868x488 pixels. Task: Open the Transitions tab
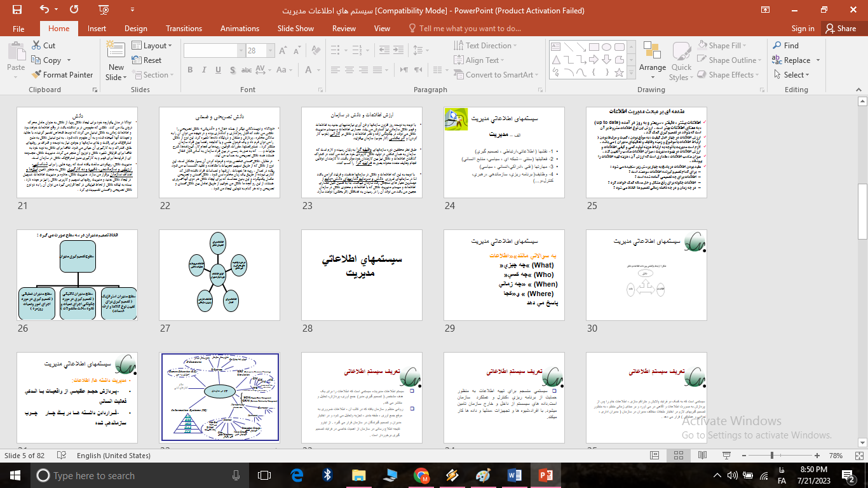coord(184,29)
